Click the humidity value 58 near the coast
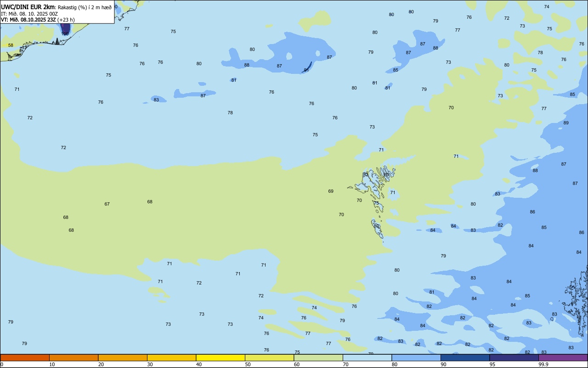The width and height of the screenshot is (588, 368). (x=11, y=45)
